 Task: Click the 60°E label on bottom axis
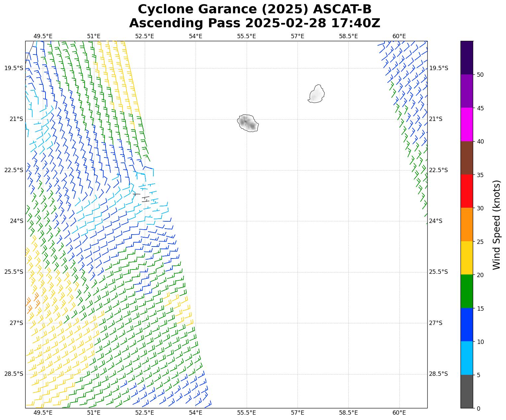(x=399, y=413)
